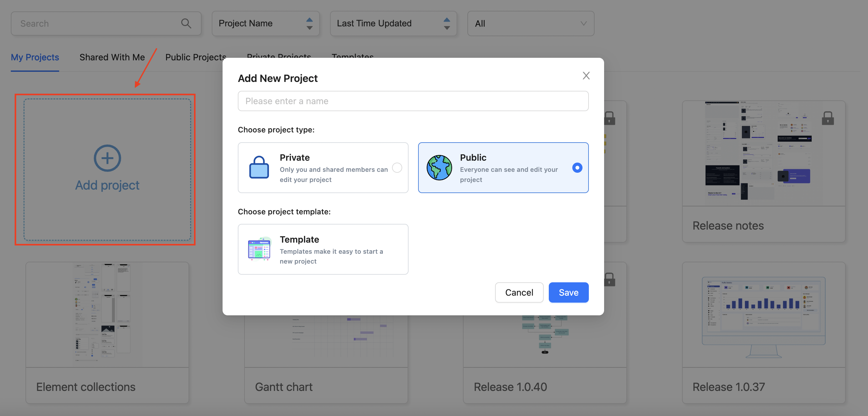868x416 pixels.
Task: Select the Public project type radio
Action: click(577, 168)
